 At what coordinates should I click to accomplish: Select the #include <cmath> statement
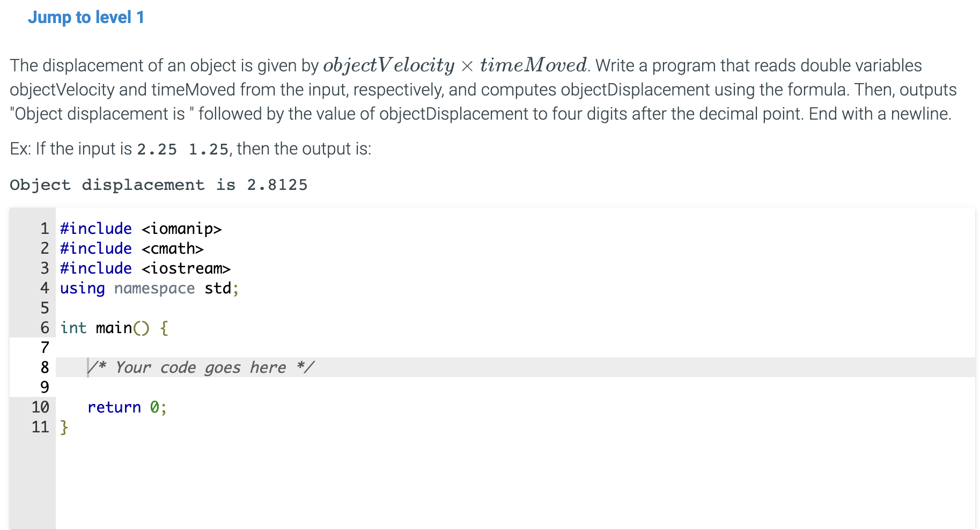coord(131,248)
